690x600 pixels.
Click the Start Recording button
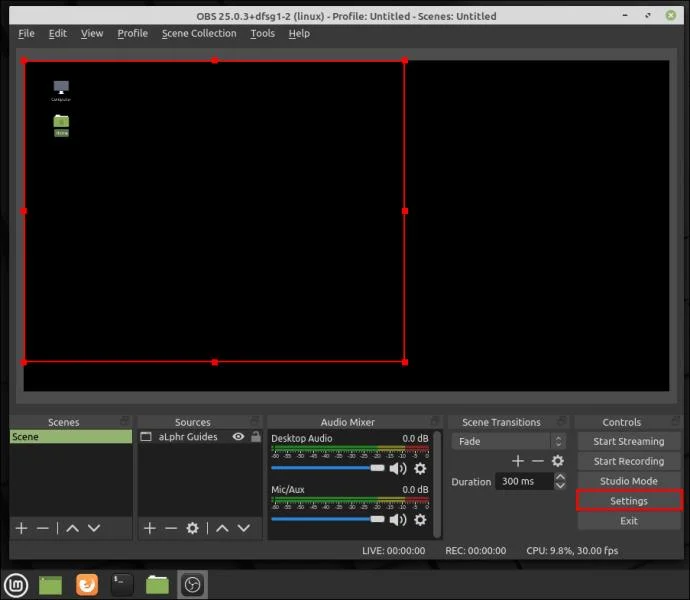(x=628, y=461)
